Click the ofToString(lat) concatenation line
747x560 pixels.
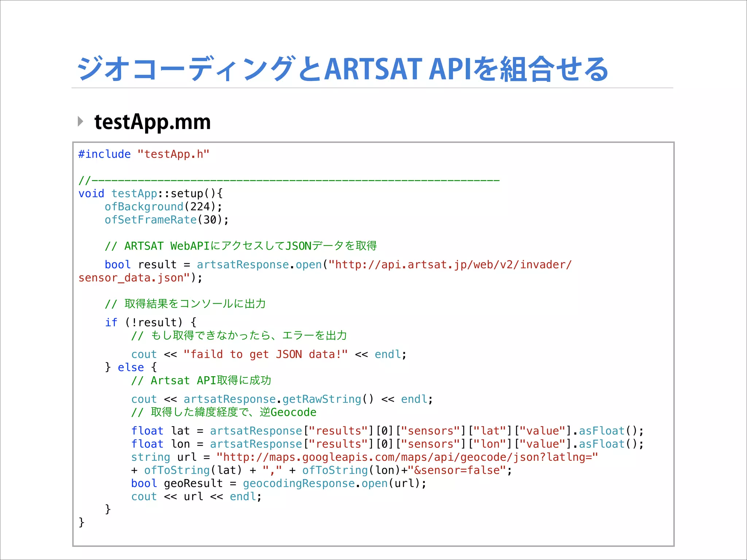click(x=321, y=470)
